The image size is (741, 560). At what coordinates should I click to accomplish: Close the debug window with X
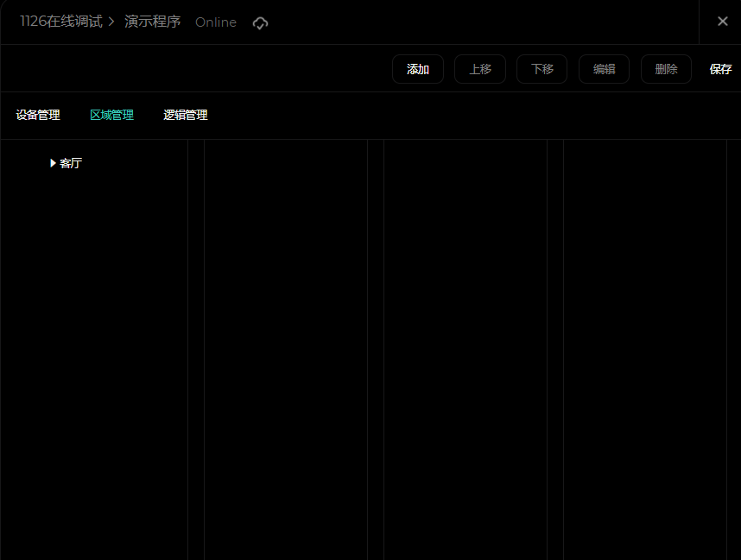[x=722, y=22]
